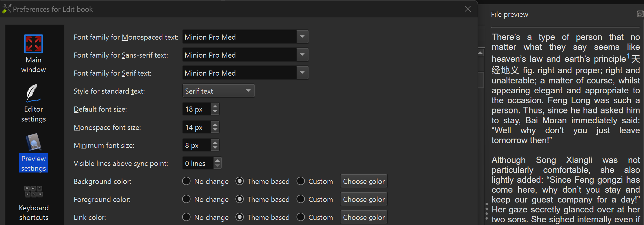Click Choose color for Foreground color
This screenshot has width=644, height=225.
364,199
